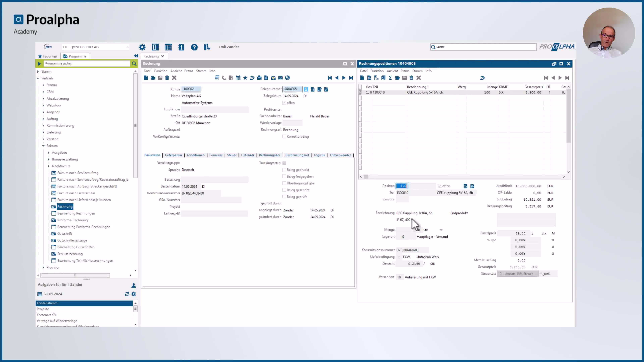Screen dimensions: 644x362
Task: Click the blue info icon in top toolbar
Action: pyautogui.click(x=181, y=47)
